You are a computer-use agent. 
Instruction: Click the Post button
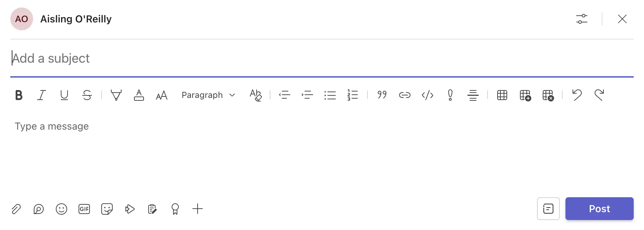point(599,209)
